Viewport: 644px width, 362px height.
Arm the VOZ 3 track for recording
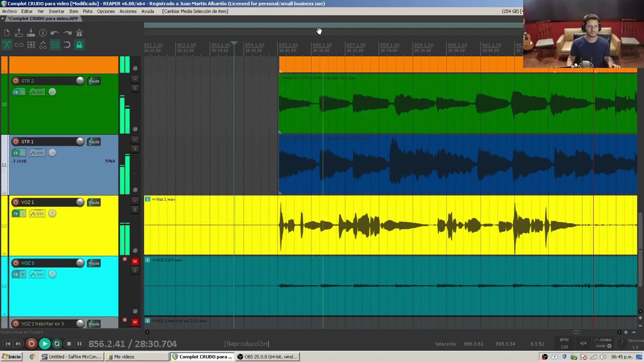(x=16, y=263)
